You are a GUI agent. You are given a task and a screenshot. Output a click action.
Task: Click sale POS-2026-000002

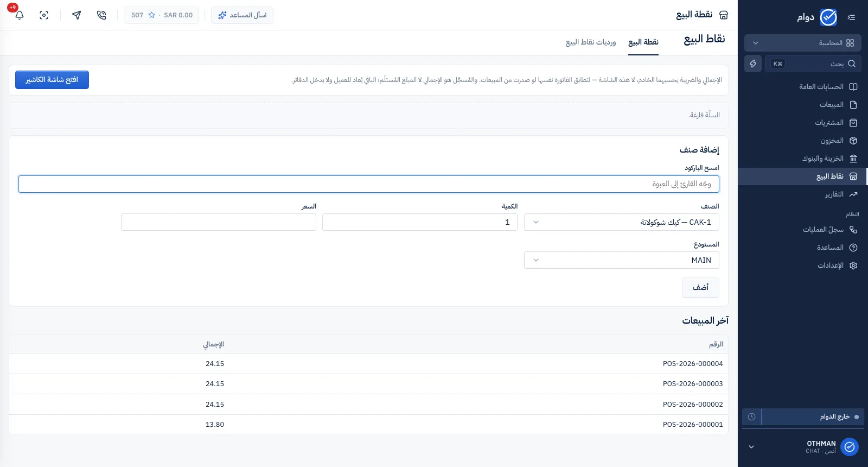tap(693, 405)
